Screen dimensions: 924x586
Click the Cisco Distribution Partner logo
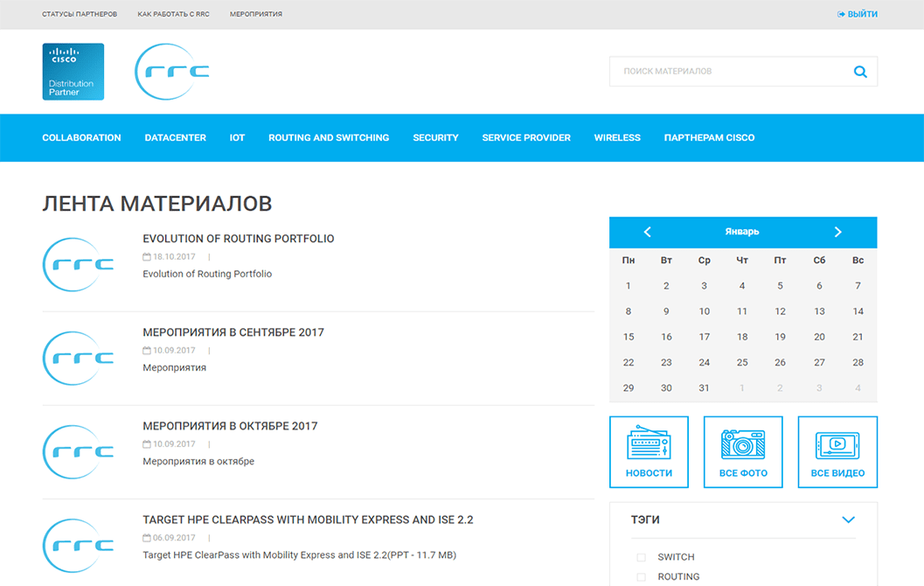point(73,72)
